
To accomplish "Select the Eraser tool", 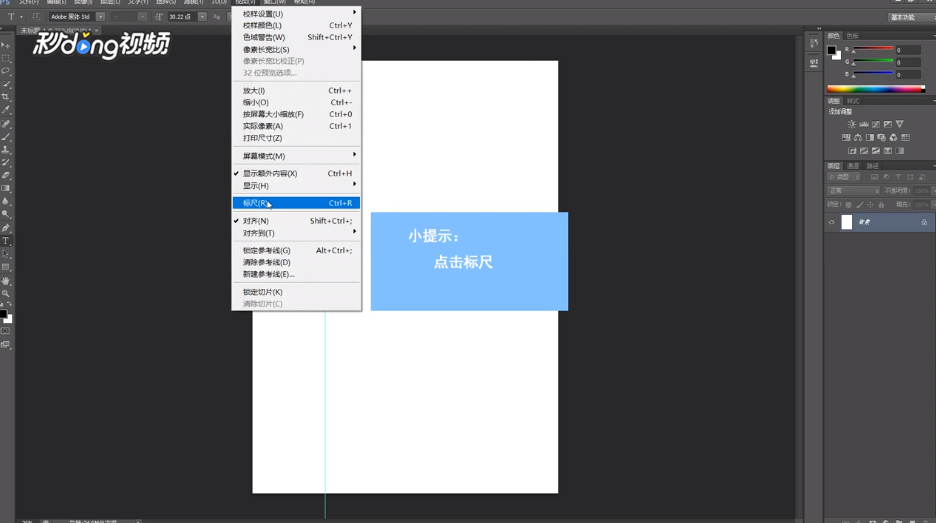I will coord(6,176).
